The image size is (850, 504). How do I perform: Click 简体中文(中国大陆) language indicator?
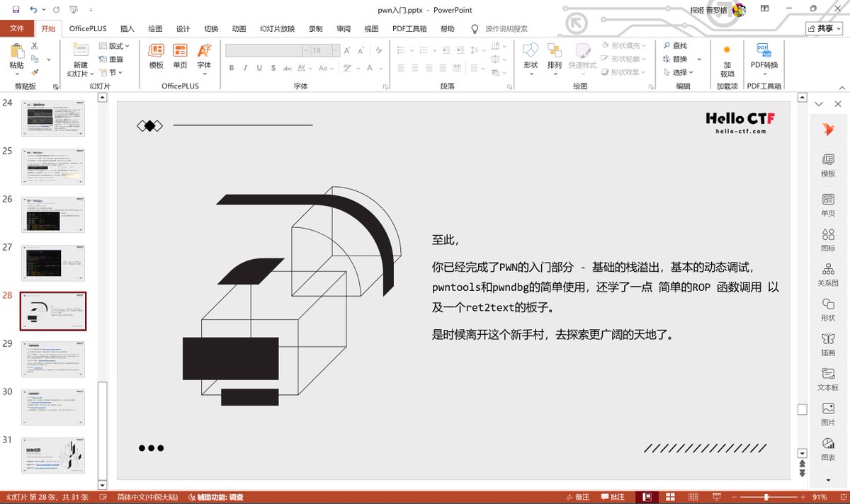coord(147,497)
